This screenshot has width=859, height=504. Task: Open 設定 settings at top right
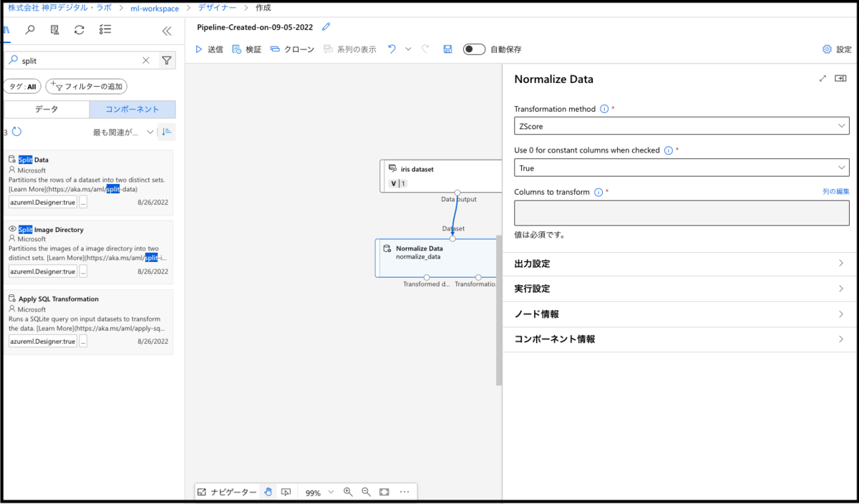point(837,49)
